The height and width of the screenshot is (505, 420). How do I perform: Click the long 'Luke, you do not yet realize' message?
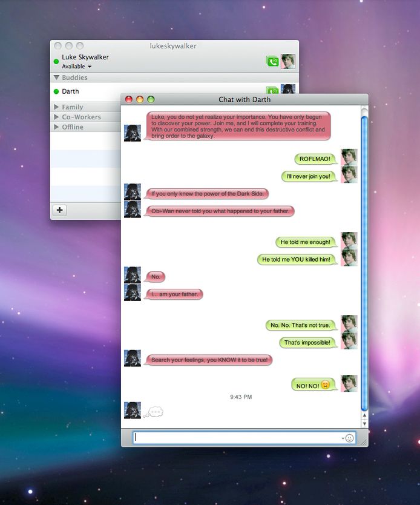pyautogui.click(x=238, y=126)
